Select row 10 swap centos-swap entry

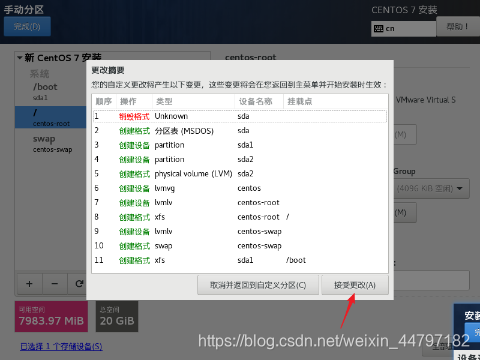240,246
